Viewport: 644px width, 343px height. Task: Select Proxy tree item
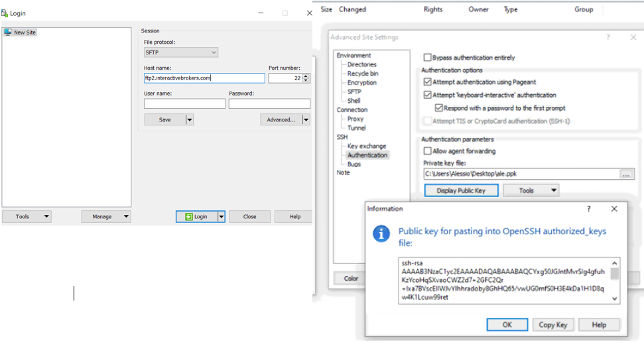click(x=355, y=119)
